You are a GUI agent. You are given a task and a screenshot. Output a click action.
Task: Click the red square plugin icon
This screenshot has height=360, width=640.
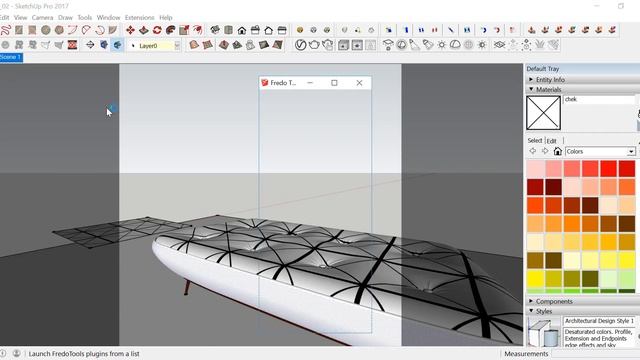[x=73, y=45]
